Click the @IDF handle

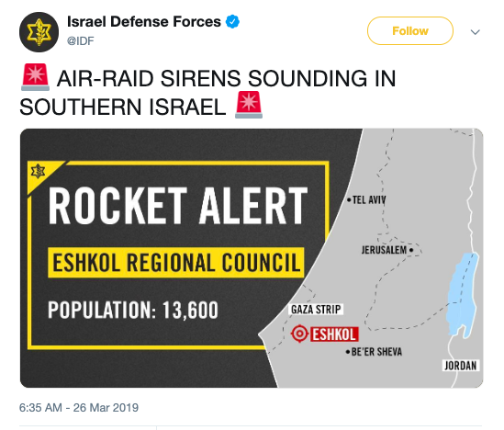click(x=81, y=41)
